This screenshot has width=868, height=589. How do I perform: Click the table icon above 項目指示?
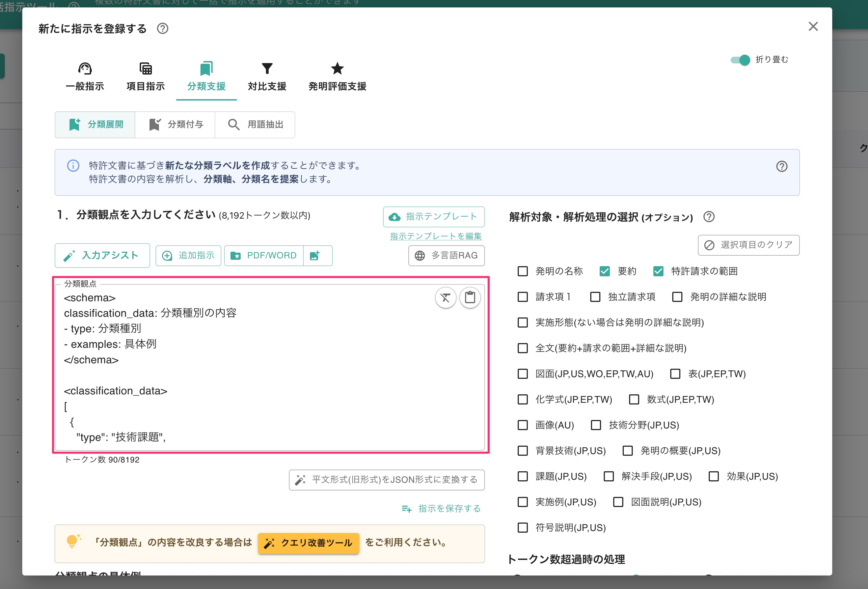click(146, 69)
